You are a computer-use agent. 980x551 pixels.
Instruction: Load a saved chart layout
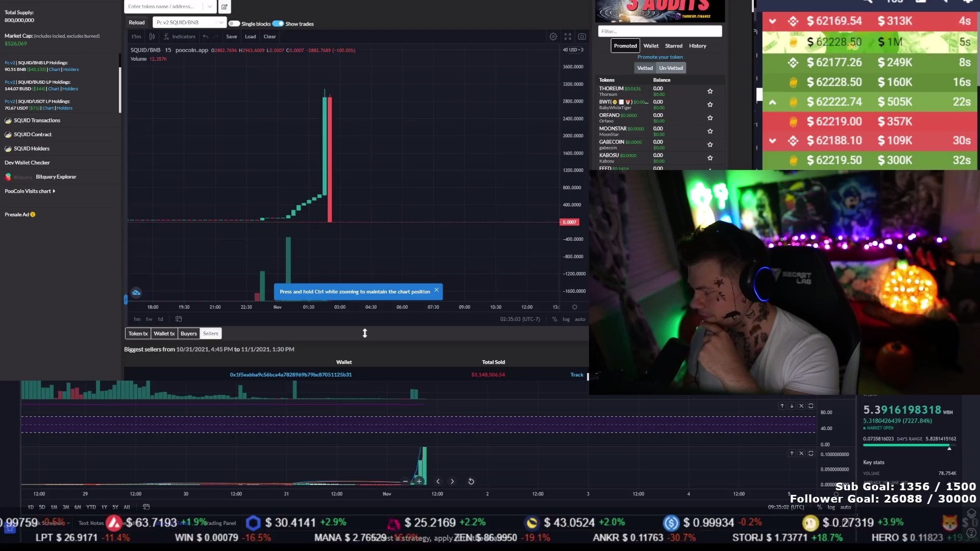click(x=250, y=37)
